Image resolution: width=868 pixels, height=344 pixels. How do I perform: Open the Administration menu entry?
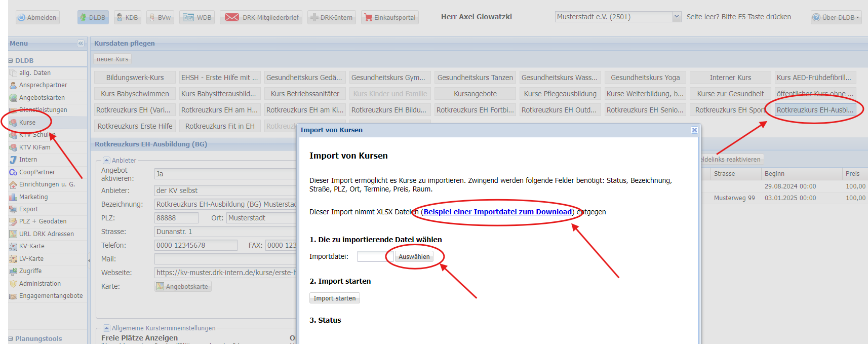[x=40, y=284]
